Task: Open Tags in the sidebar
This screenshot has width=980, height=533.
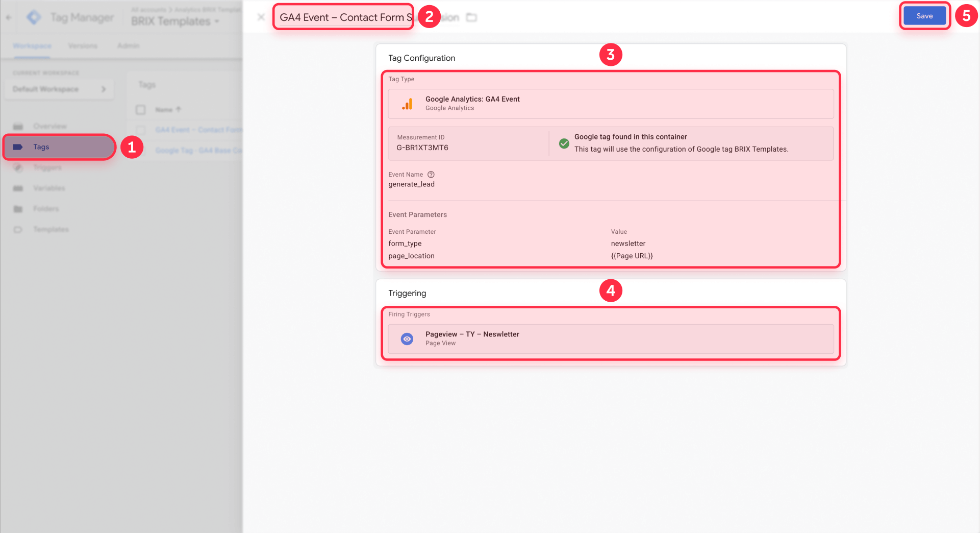Action: 59,147
